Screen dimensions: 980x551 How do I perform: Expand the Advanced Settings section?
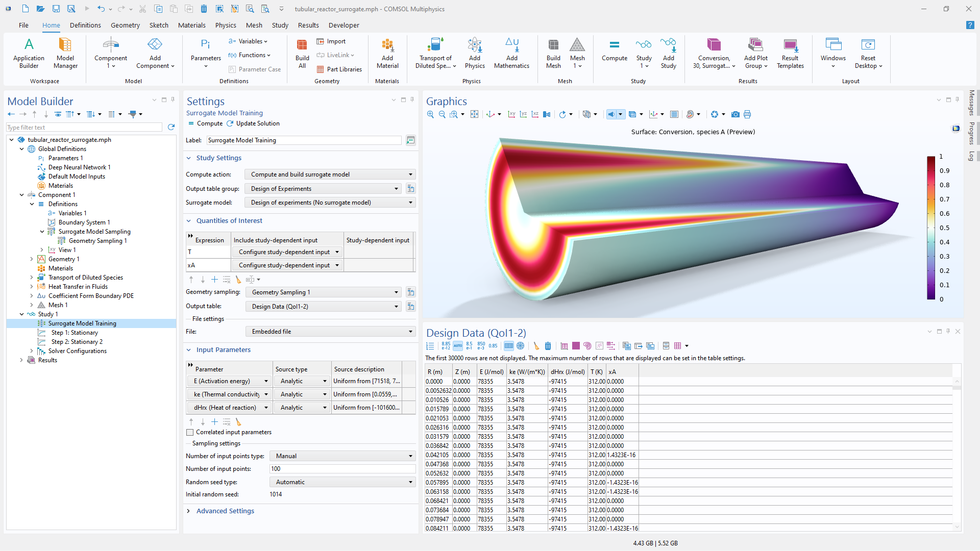[x=225, y=511]
